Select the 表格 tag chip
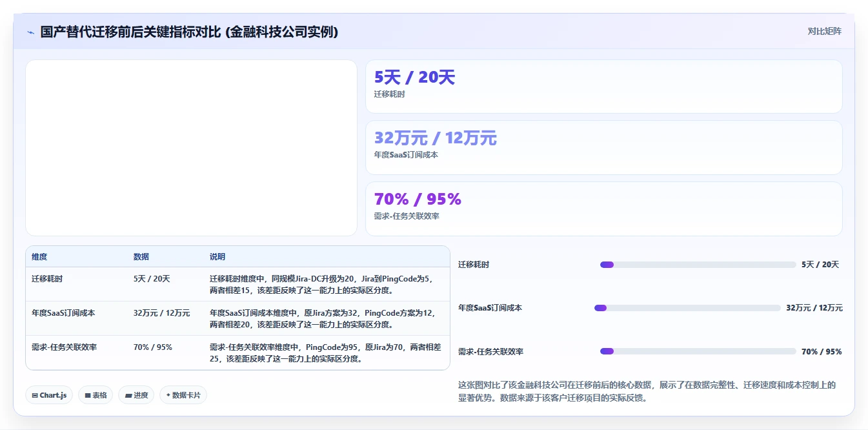This screenshot has height=430, width=868. [96, 395]
